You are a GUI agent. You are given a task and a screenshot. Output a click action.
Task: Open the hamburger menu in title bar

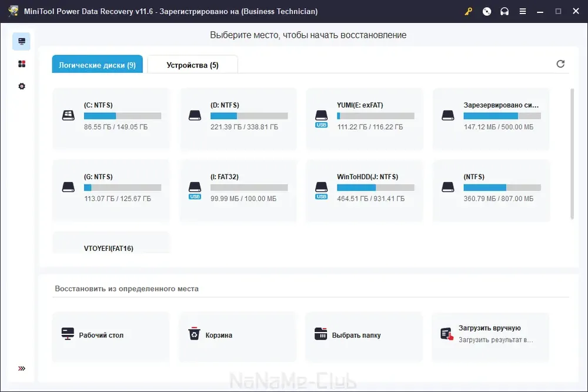522,12
